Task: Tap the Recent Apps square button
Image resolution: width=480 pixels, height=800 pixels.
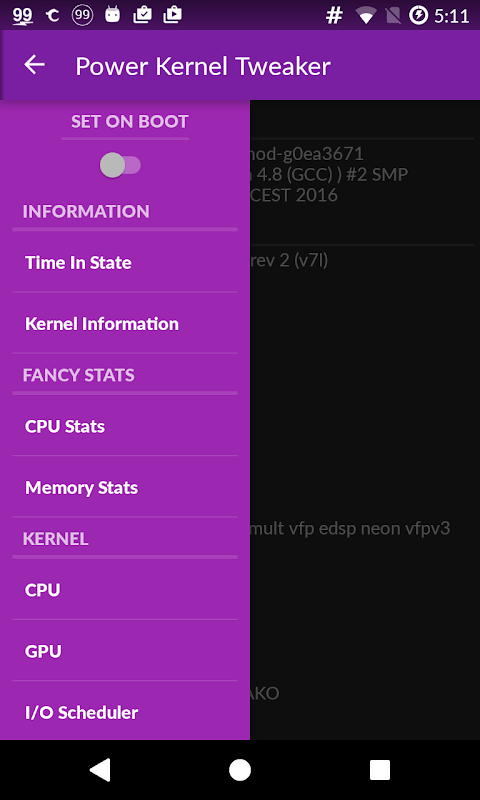Action: pyautogui.click(x=380, y=769)
